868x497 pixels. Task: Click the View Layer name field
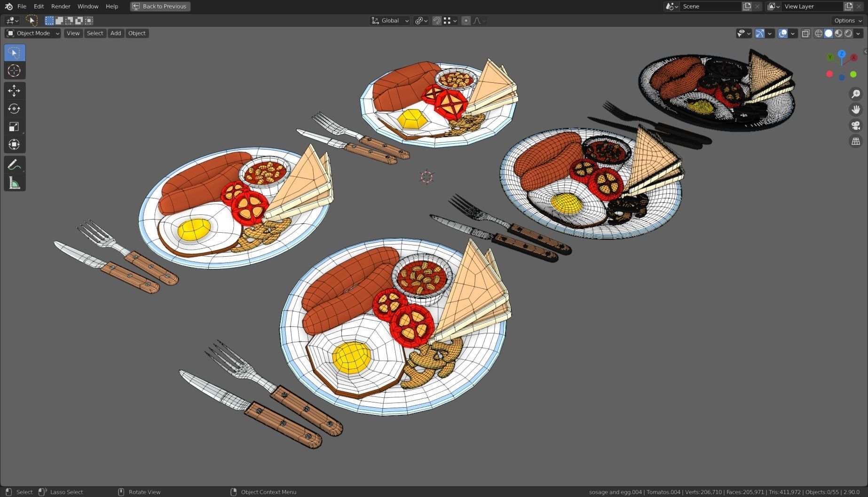pos(813,7)
